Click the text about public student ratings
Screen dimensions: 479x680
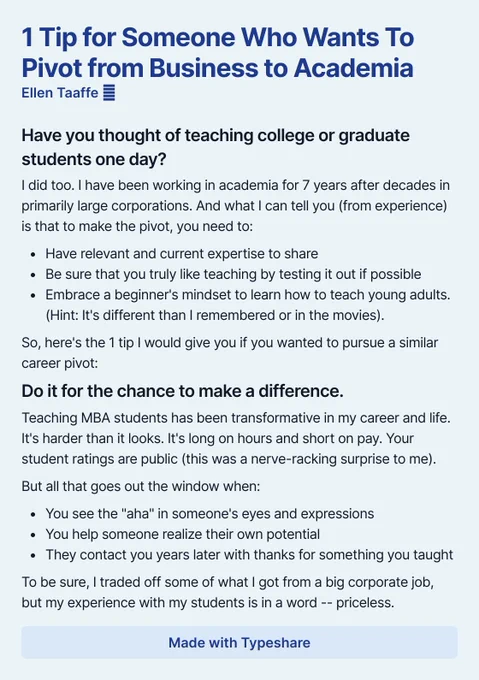pyautogui.click(x=229, y=458)
